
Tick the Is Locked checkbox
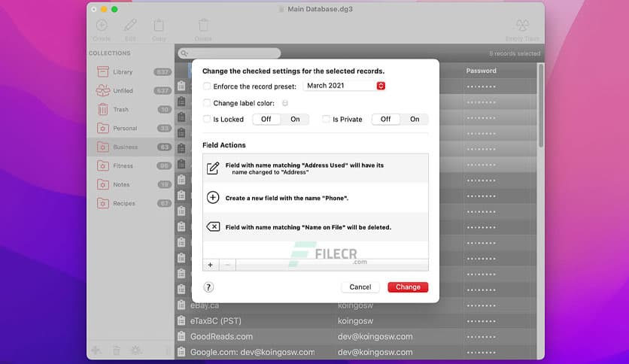208,120
